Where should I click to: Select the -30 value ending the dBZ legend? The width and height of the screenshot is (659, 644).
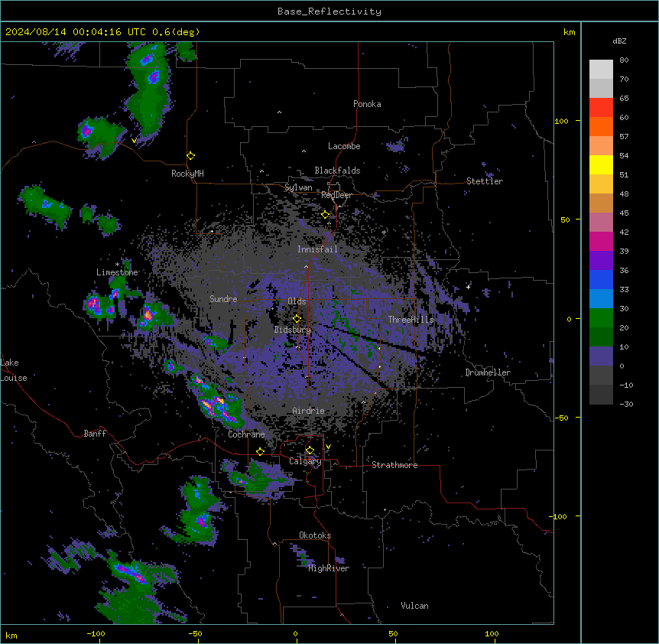click(x=626, y=405)
